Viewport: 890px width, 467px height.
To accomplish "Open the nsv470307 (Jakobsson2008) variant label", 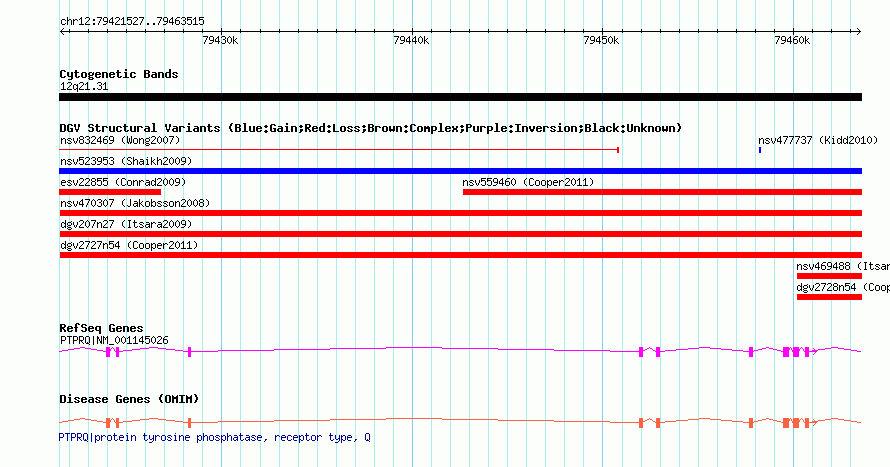I will tap(135, 203).
